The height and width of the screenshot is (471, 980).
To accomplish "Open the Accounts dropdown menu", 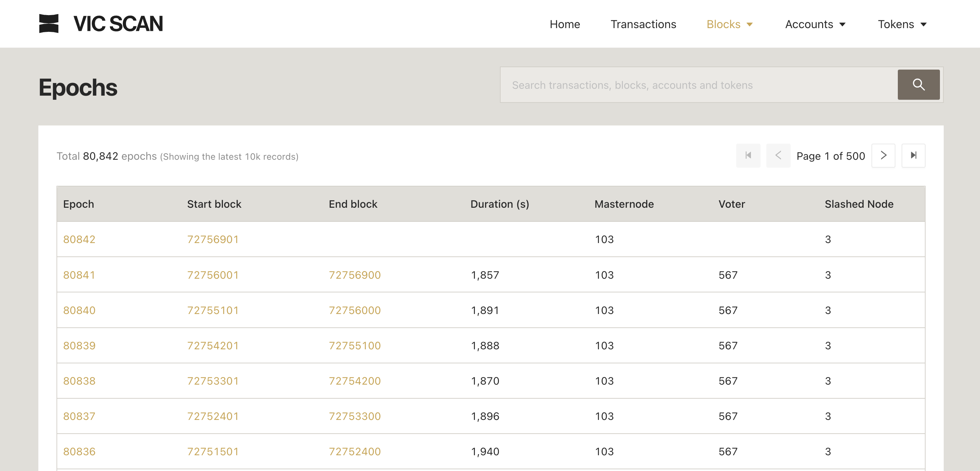I will click(815, 24).
